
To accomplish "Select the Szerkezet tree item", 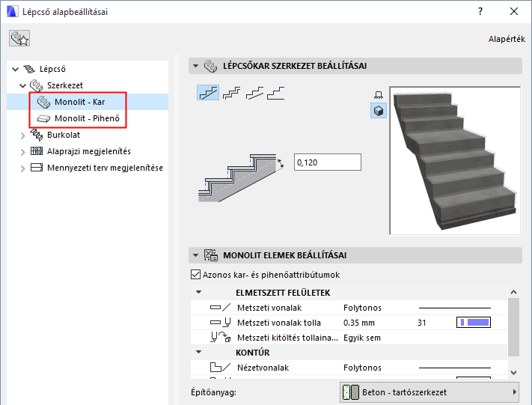I will click(65, 85).
